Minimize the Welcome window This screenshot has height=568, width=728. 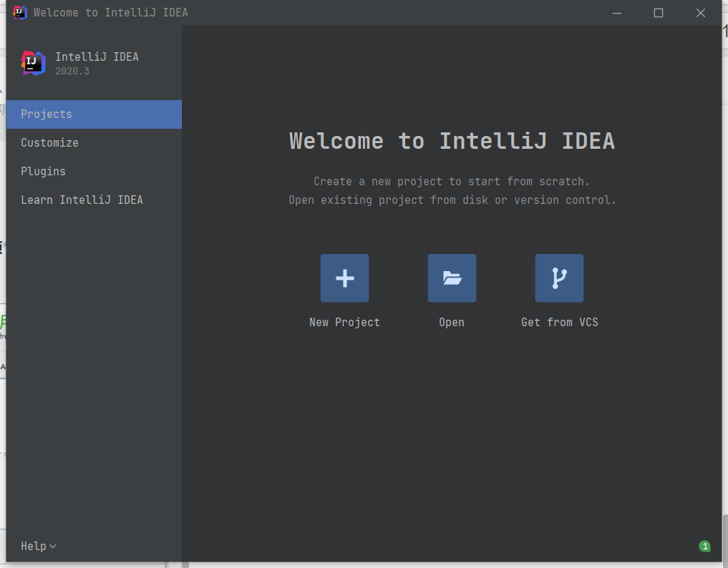tap(616, 13)
